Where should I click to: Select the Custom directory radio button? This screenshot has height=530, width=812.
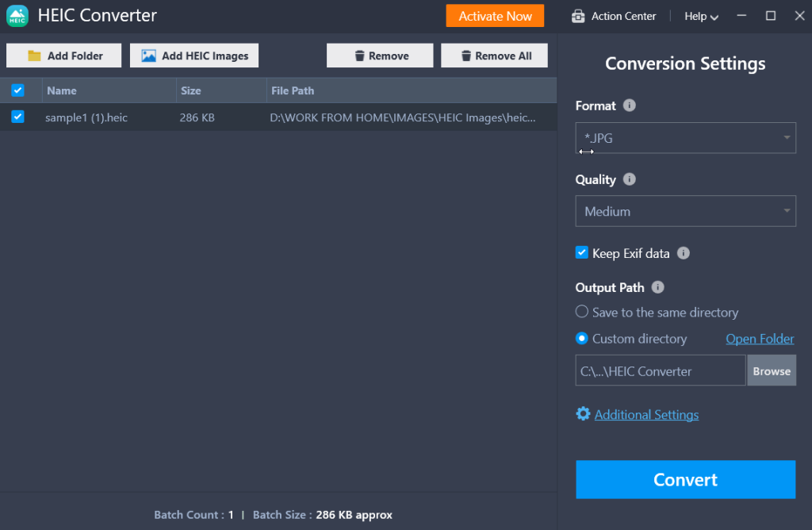coord(581,339)
